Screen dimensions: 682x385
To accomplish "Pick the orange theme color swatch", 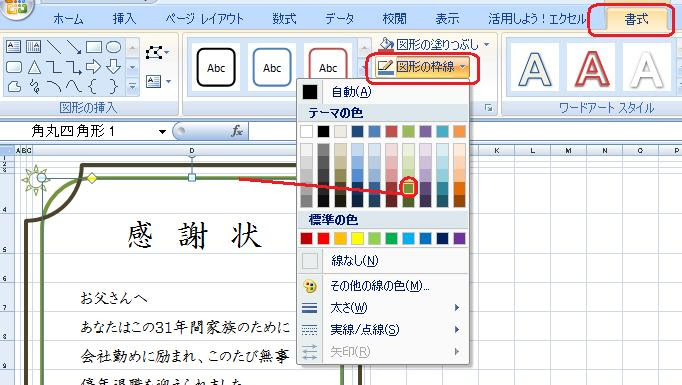I will (459, 131).
